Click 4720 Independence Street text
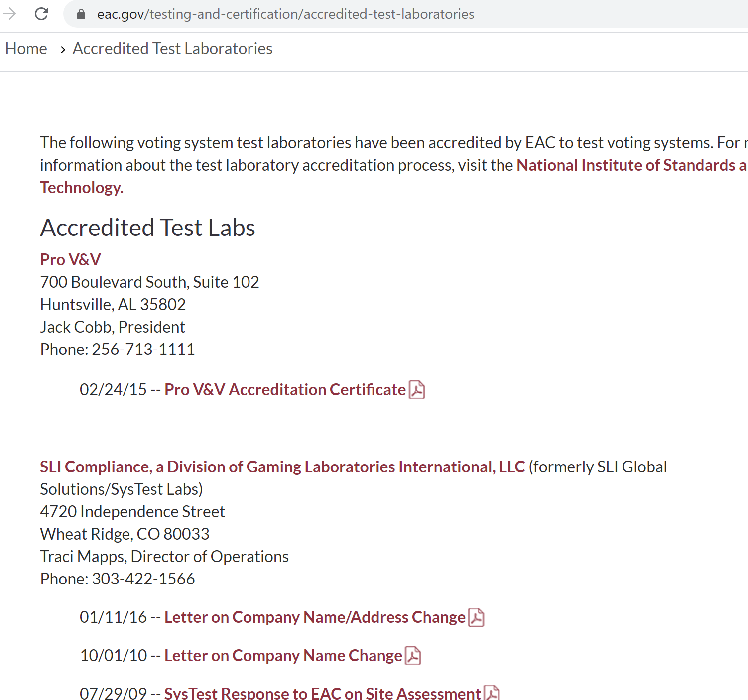 [132, 512]
